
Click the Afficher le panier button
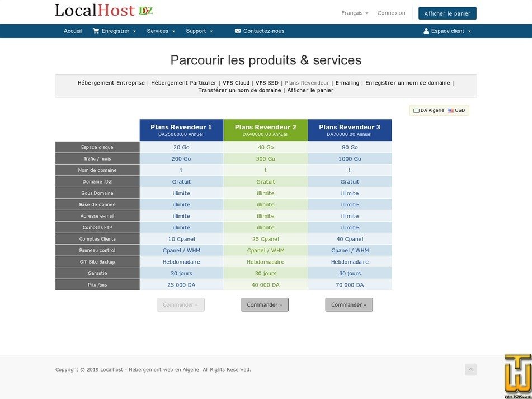point(447,13)
